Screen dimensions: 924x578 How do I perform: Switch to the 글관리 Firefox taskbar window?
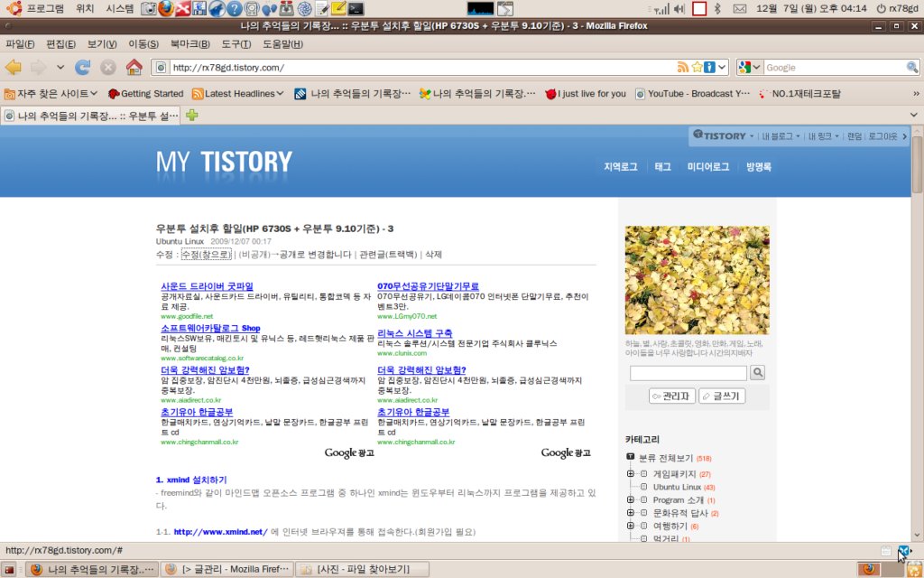click(226, 570)
